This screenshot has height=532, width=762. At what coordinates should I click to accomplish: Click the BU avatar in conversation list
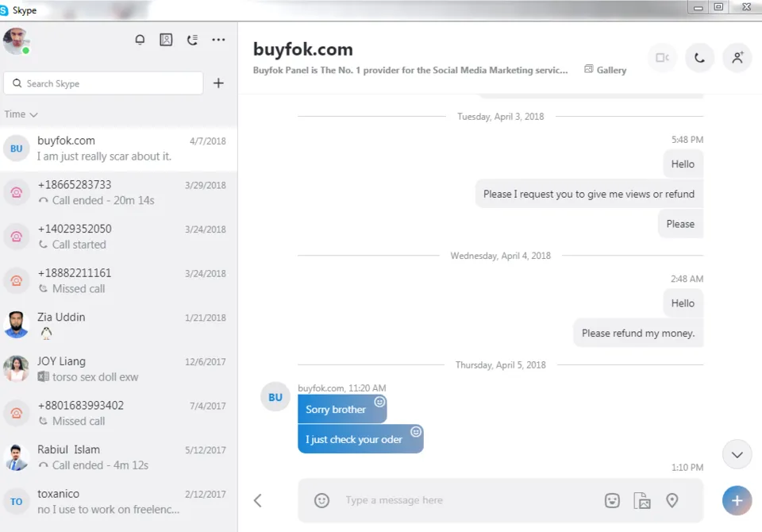(17, 148)
